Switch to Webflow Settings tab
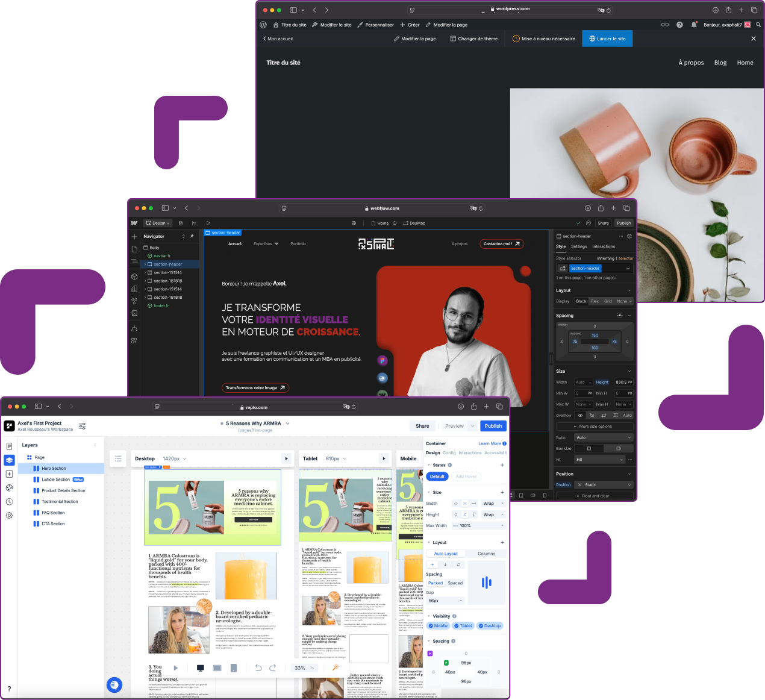Screen dimensions: 765x700 click(579, 246)
